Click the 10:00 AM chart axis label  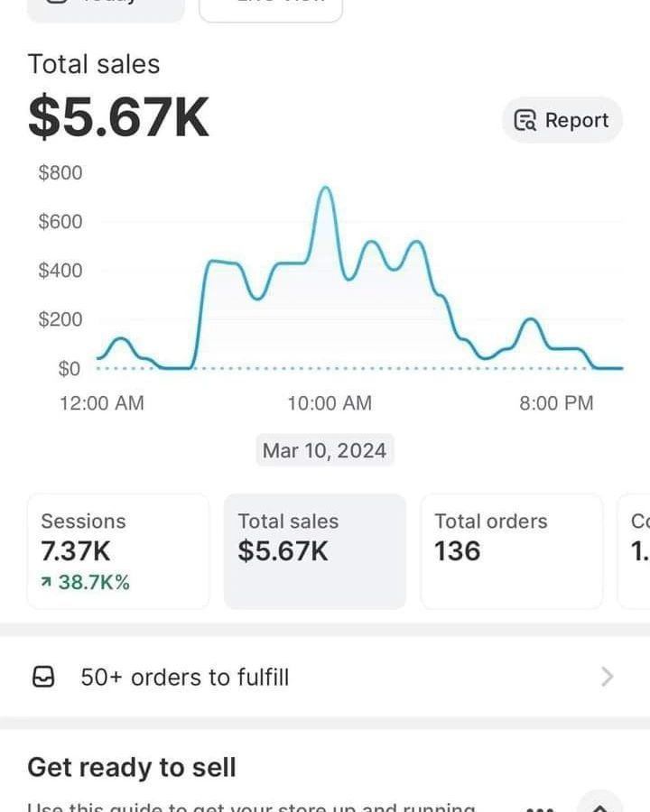click(330, 403)
